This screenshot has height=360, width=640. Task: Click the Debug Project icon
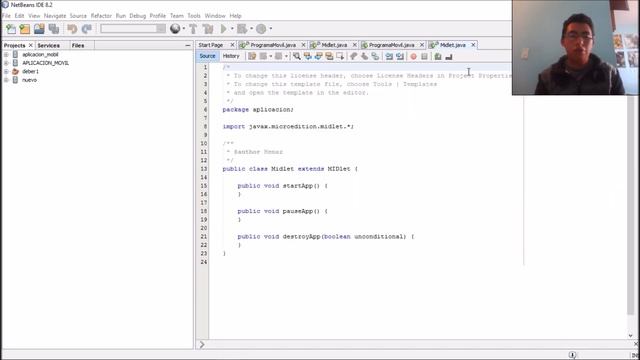242,29
